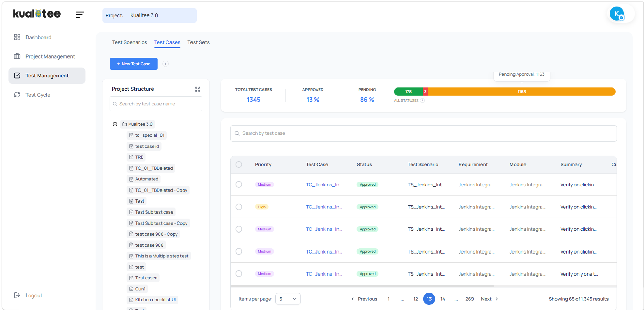644x310 pixels.
Task: Click file icon of TC_01_TBDeleted
Action: click(131, 168)
